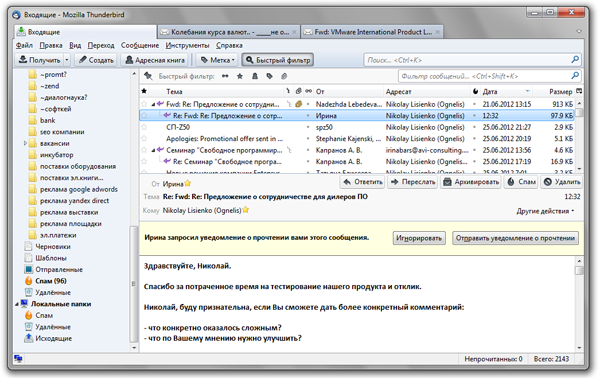Click the online status icon in status bar

pyautogui.click(x=18, y=358)
